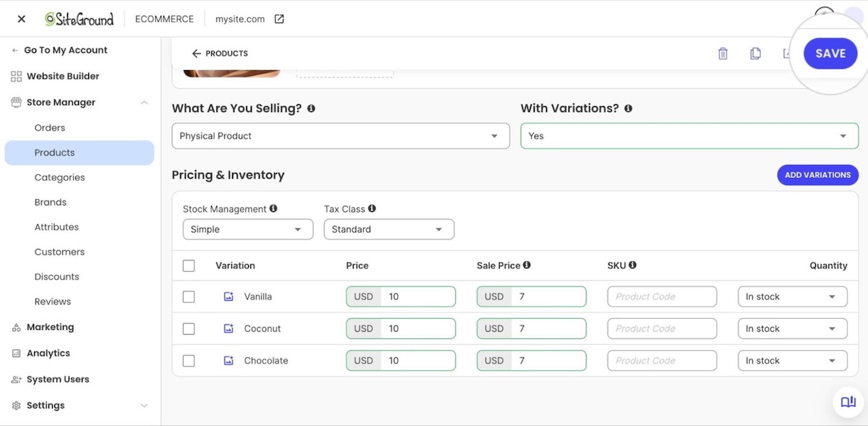
Task: Toggle the select-all variations header checkbox
Action: 189,265
